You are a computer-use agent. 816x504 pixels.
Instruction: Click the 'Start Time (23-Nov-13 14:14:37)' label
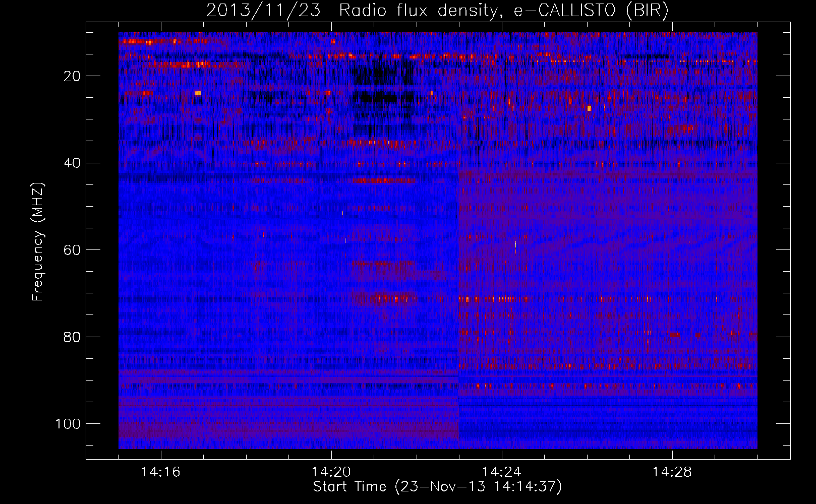point(437,487)
